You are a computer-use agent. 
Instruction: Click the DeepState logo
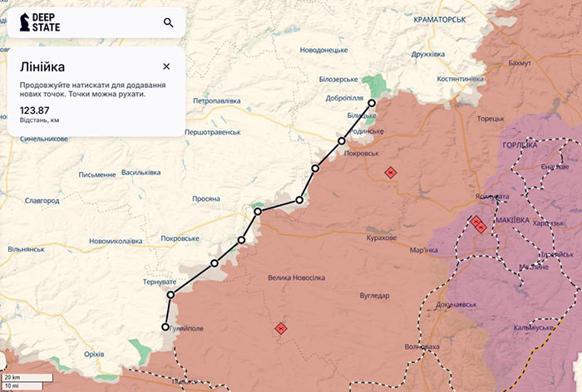(x=41, y=22)
